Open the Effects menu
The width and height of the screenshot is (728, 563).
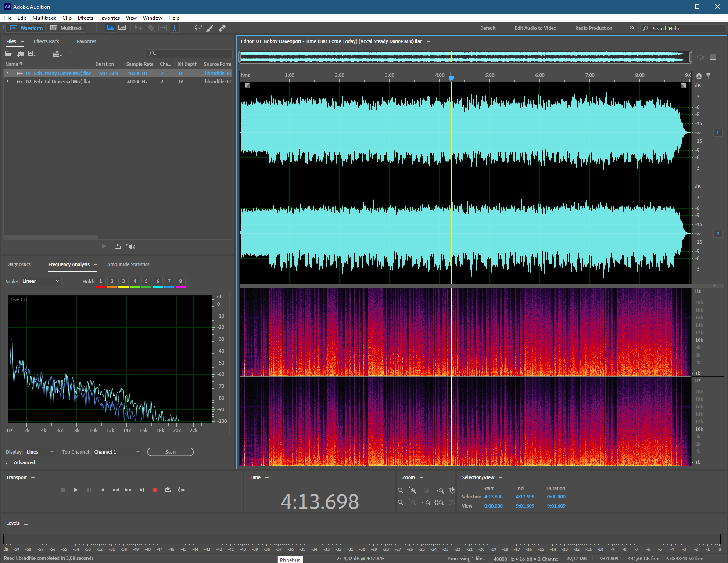[x=85, y=18]
